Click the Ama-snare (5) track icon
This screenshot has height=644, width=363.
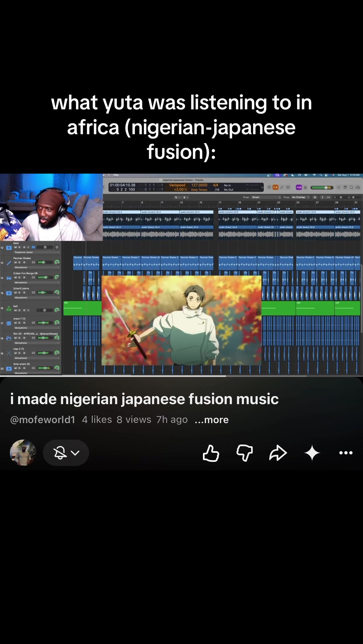click(x=9, y=368)
